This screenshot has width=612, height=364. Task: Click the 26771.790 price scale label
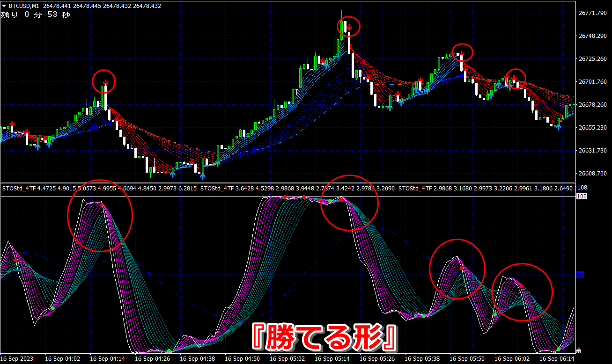tap(593, 13)
